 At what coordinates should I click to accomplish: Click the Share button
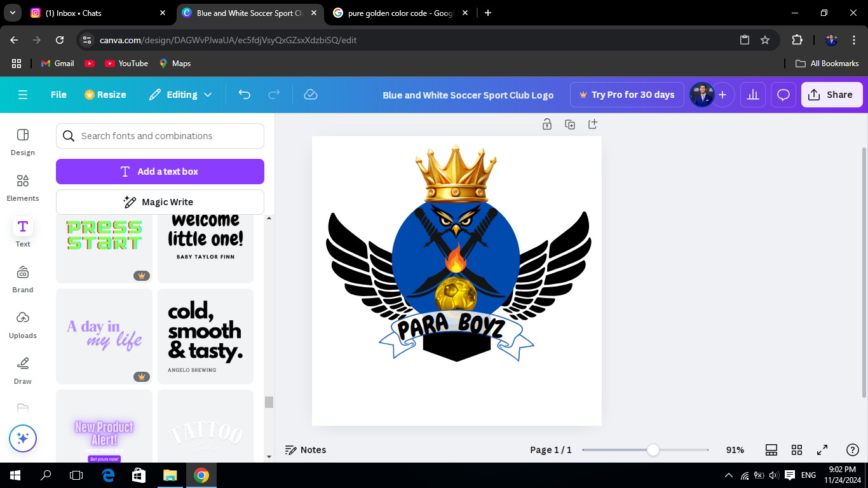831,95
